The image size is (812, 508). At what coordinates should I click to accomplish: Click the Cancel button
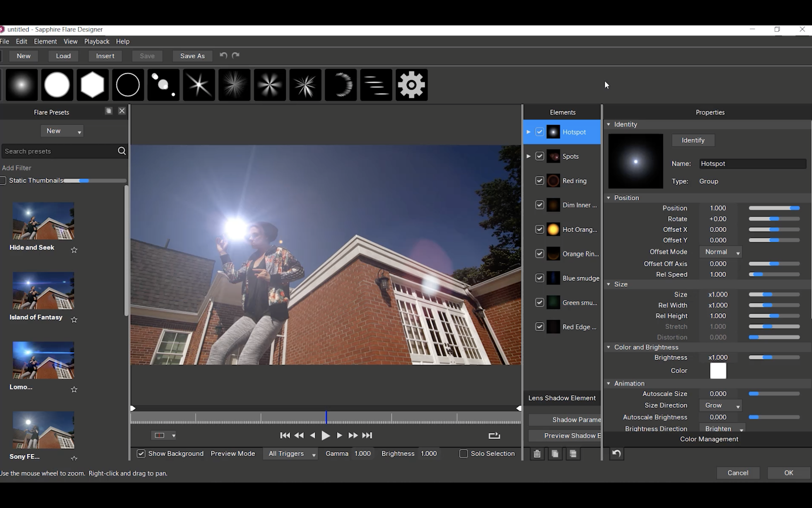pyautogui.click(x=738, y=473)
